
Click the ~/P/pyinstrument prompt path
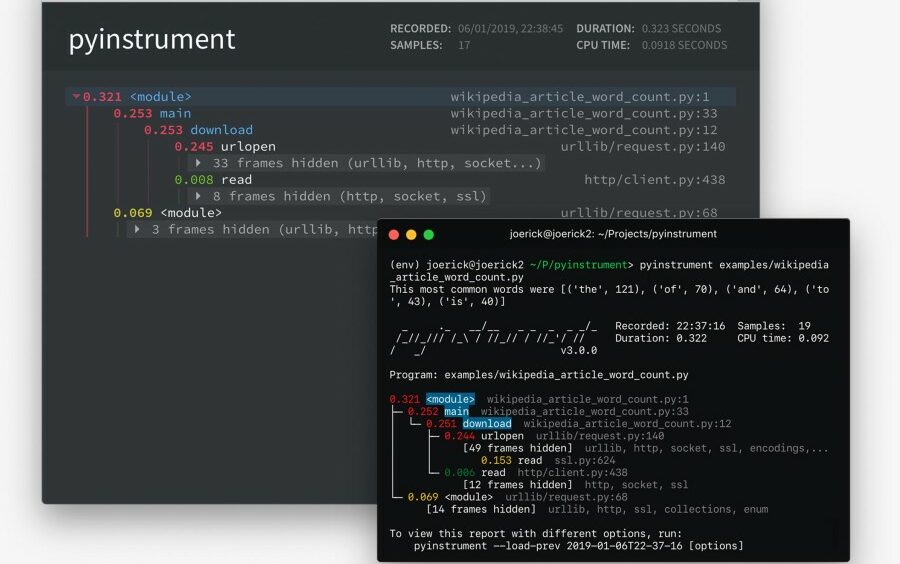tap(579, 265)
